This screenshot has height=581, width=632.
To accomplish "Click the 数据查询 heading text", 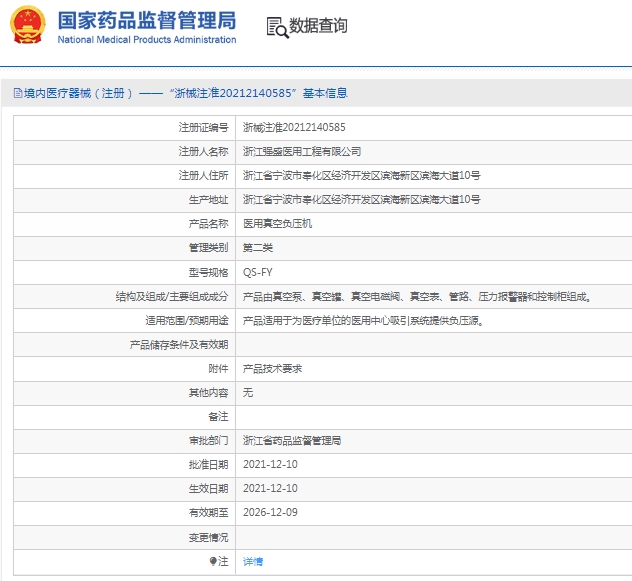I will tap(318, 25).
